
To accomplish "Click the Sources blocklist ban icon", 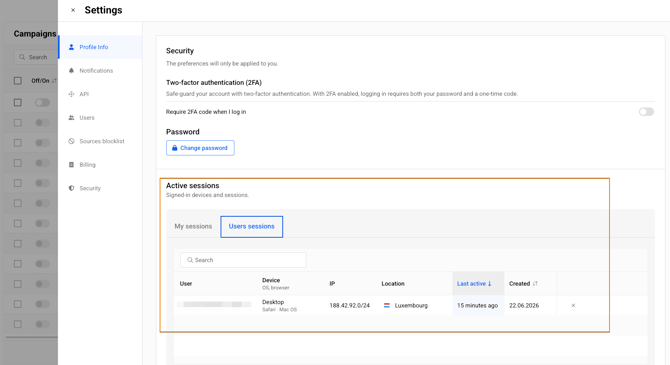I will pos(71,141).
